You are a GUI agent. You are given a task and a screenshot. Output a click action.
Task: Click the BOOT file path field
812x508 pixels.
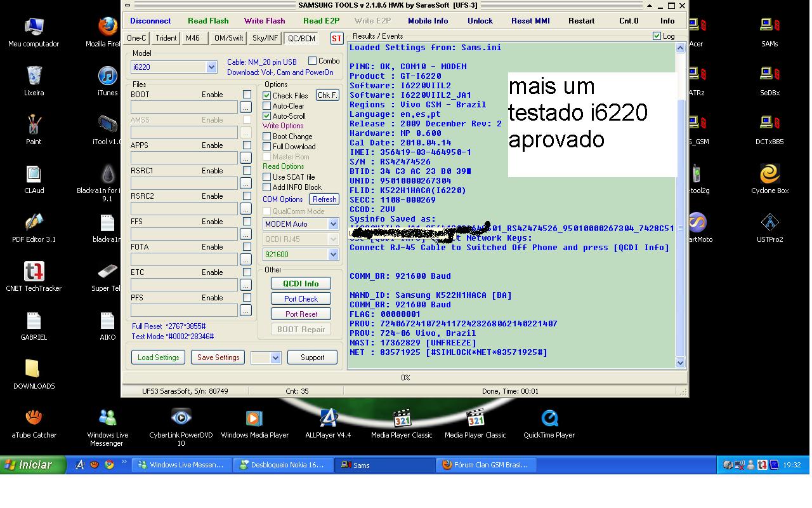point(184,107)
